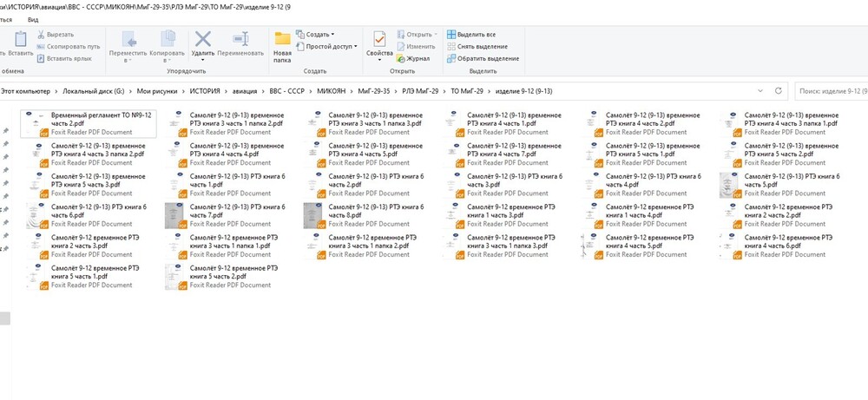Select 9-12 (9-13) временное РТЭ книга 5 часть 3.pdf
Screen dimensions: 868x400
pos(89,185)
